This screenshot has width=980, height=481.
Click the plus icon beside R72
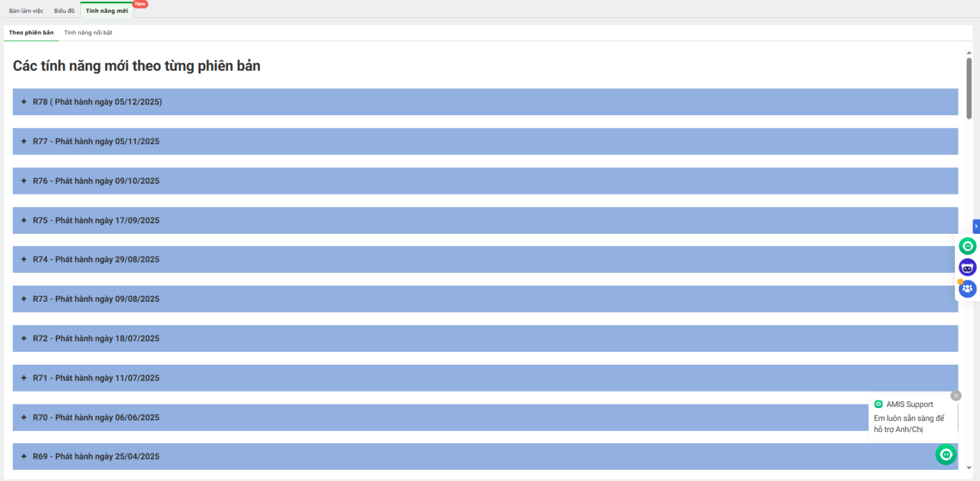[x=24, y=338]
